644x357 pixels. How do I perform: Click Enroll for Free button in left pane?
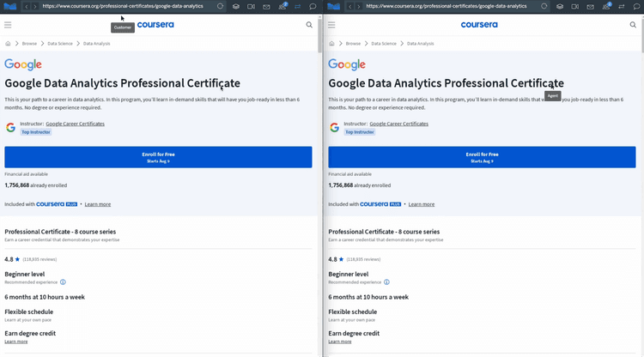[158, 157]
